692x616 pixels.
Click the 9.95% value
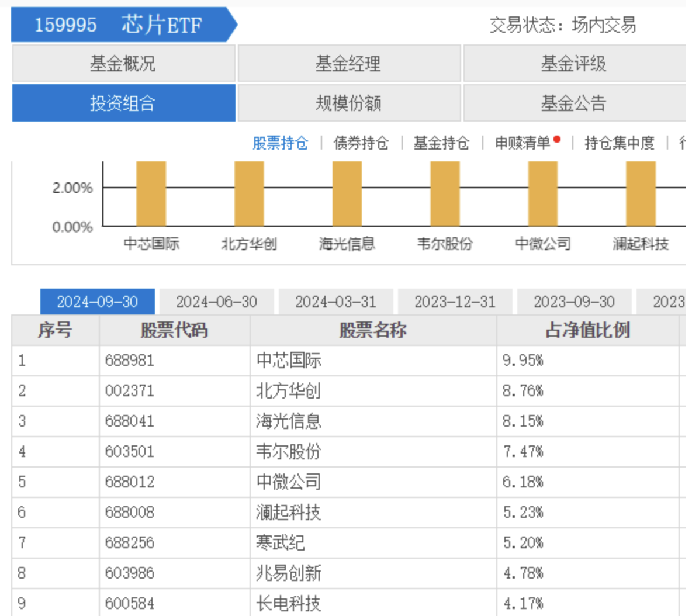click(523, 361)
